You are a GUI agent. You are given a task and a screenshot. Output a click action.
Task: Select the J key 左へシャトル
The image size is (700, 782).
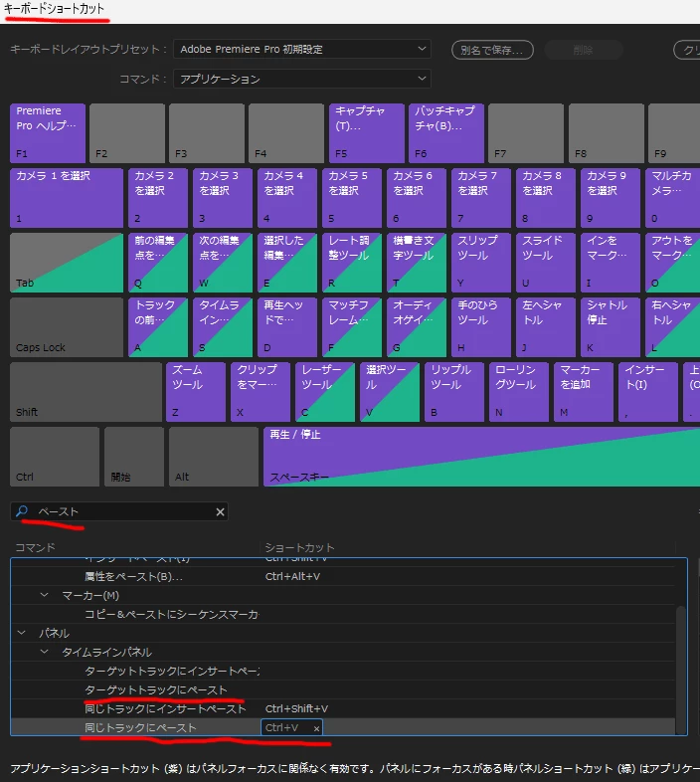[546, 327]
